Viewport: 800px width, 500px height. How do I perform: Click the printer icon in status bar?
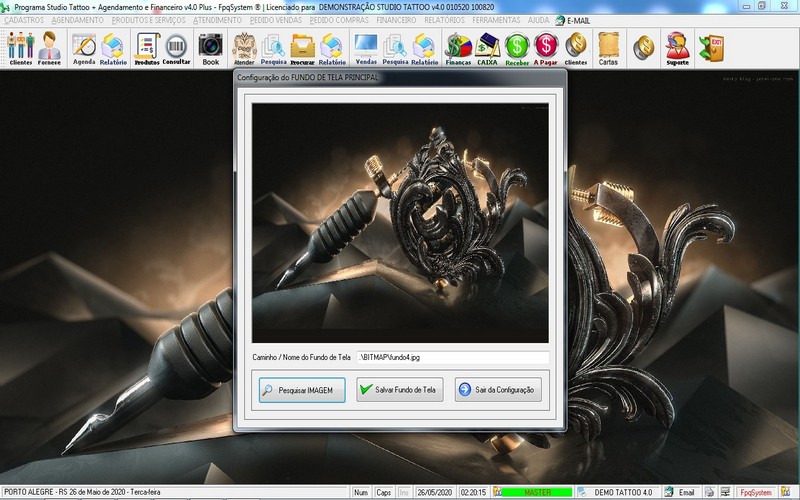[709, 492]
